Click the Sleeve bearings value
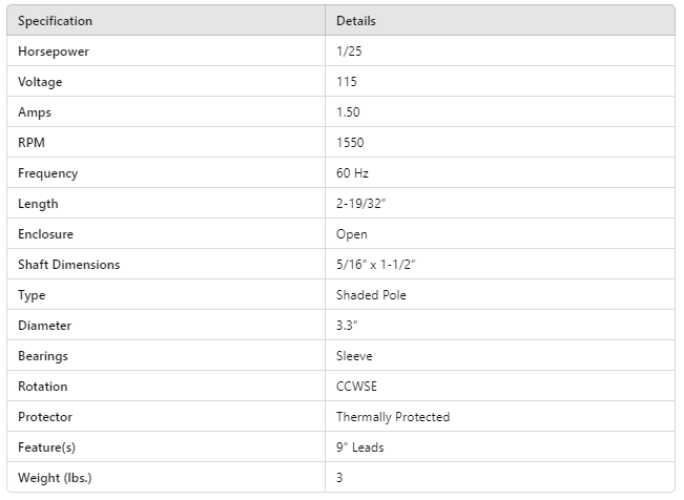 pyautogui.click(x=354, y=356)
